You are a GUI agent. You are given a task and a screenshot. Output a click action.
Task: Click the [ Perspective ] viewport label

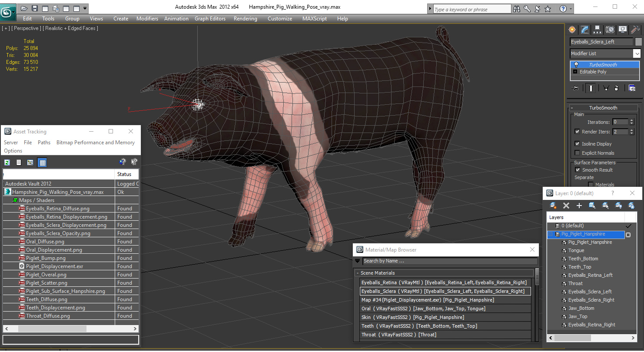tap(27, 28)
